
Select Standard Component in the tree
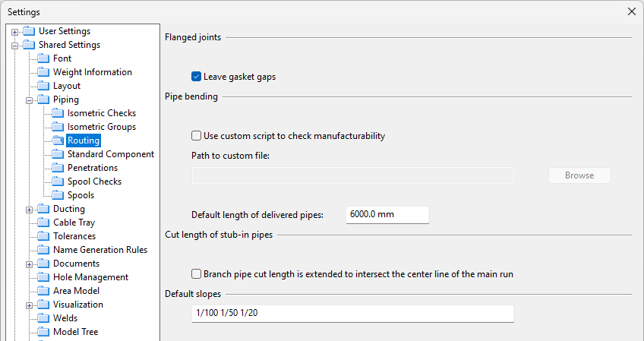110,154
